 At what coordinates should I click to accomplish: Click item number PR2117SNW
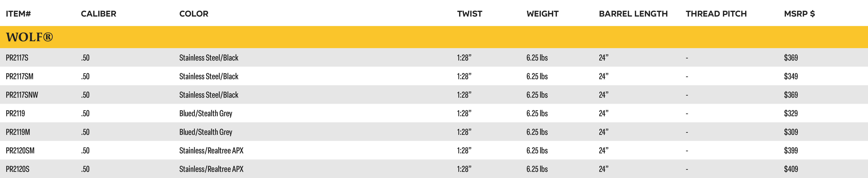tap(22, 95)
